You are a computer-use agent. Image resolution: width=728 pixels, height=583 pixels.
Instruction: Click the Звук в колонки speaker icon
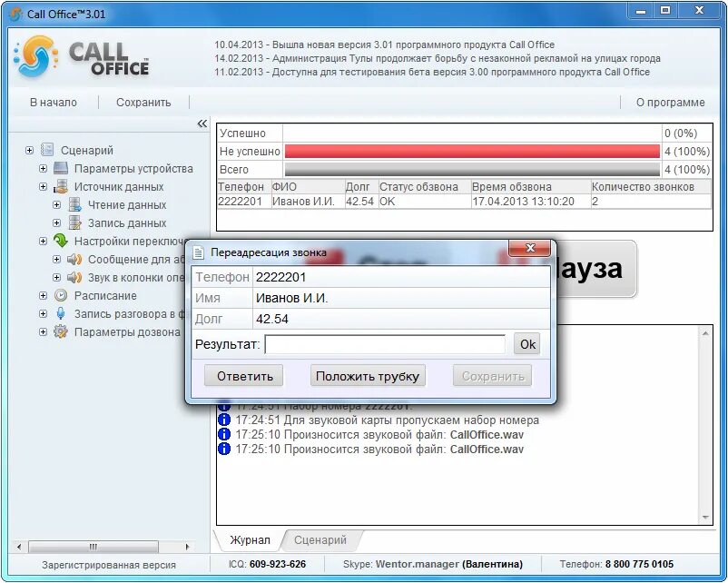(74, 277)
